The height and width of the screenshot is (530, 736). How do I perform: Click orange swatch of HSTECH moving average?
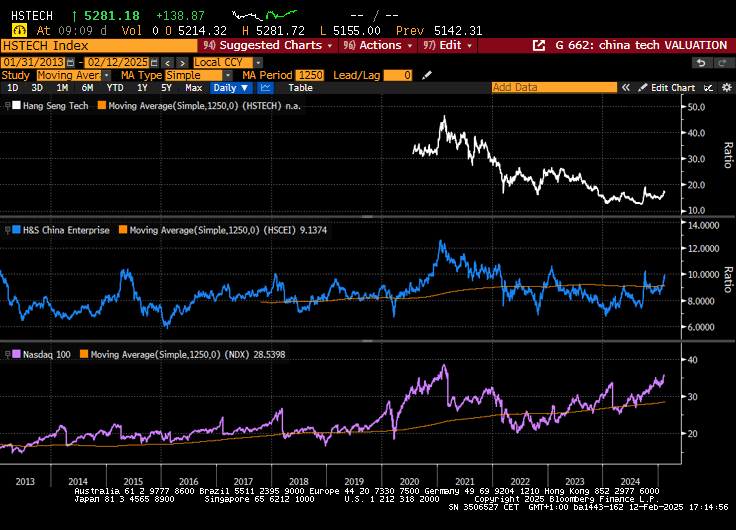click(x=102, y=105)
